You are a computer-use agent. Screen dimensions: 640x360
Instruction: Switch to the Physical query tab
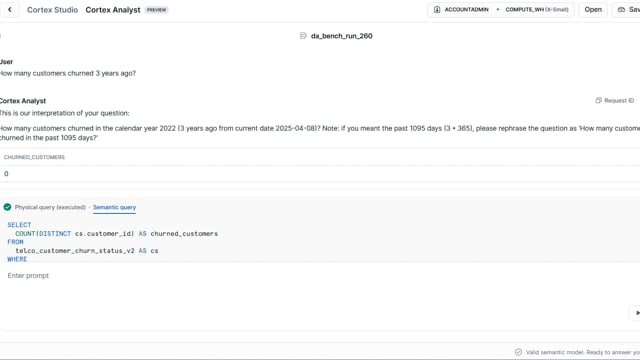[50, 207]
